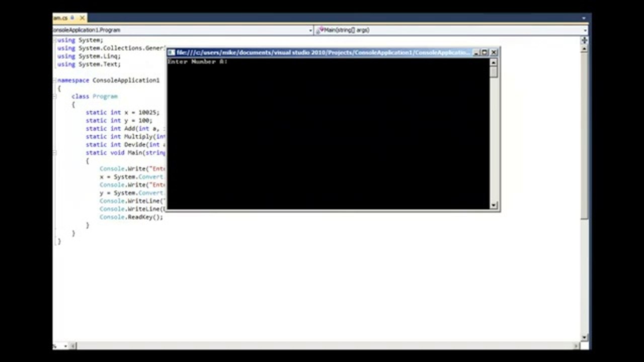The width and height of the screenshot is (644, 362).
Task: Collapse the class Program outlining block
Action: coord(55,97)
